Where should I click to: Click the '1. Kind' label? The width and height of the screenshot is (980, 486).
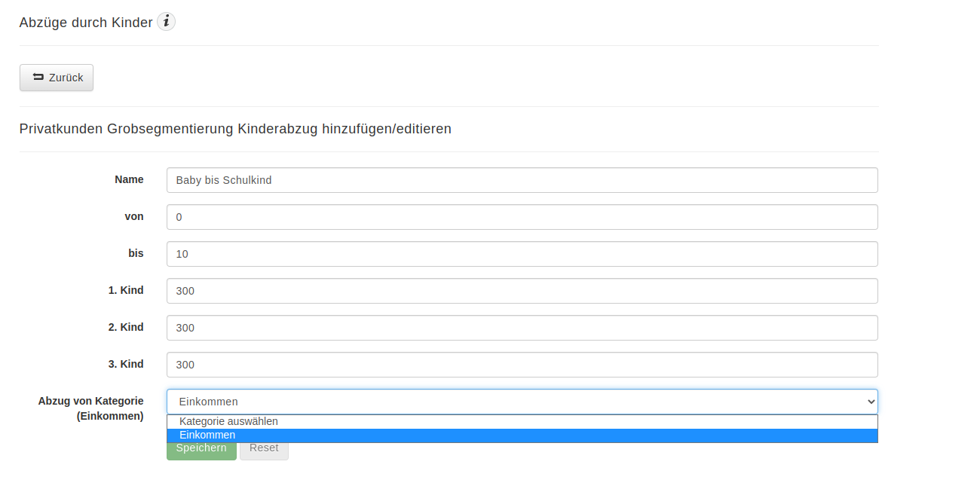coord(126,290)
